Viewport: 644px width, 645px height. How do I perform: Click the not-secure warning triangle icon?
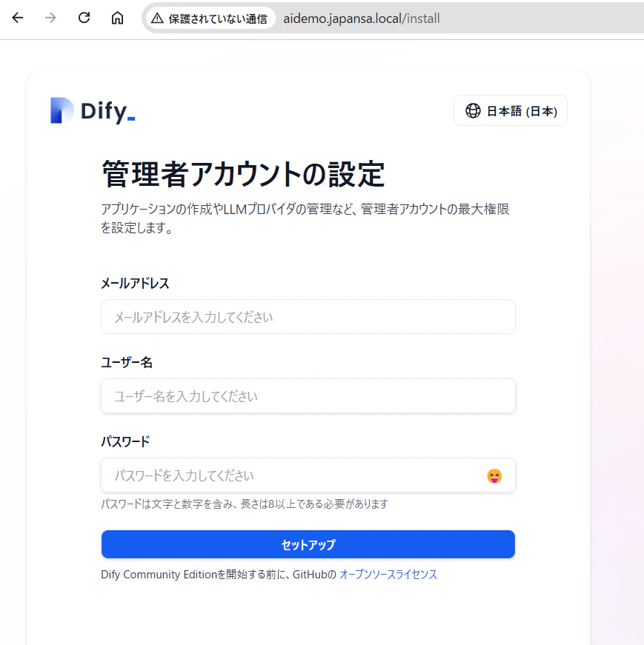point(157,18)
